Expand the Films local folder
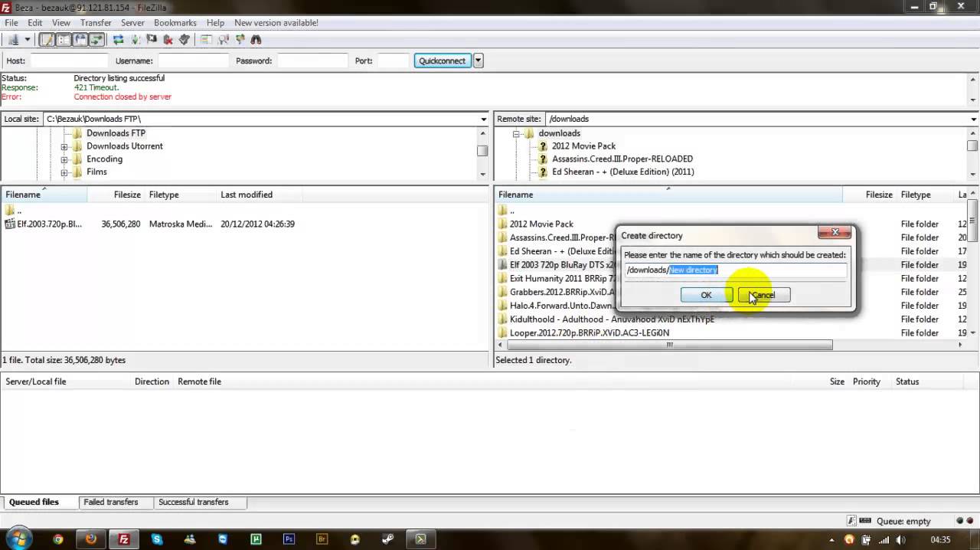 click(x=64, y=172)
